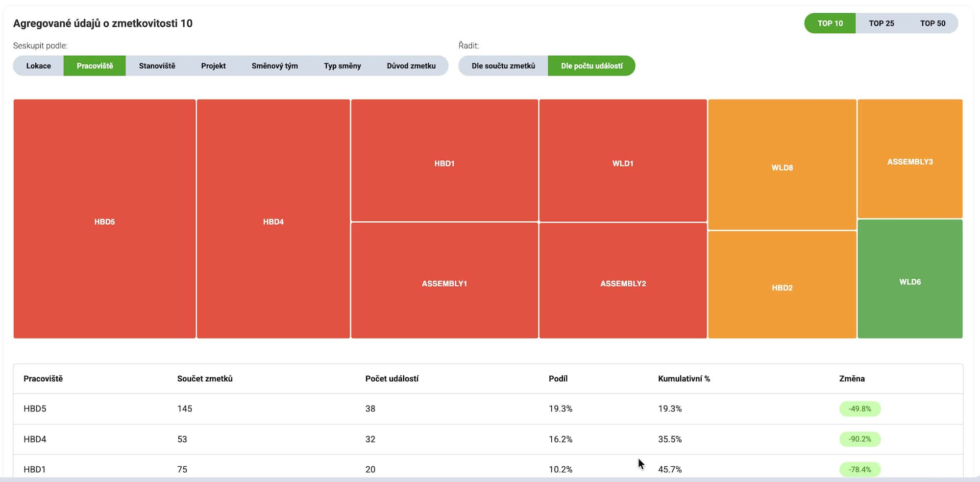Group data by Projekt
This screenshot has height=482, width=980.
tap(213, 65)
